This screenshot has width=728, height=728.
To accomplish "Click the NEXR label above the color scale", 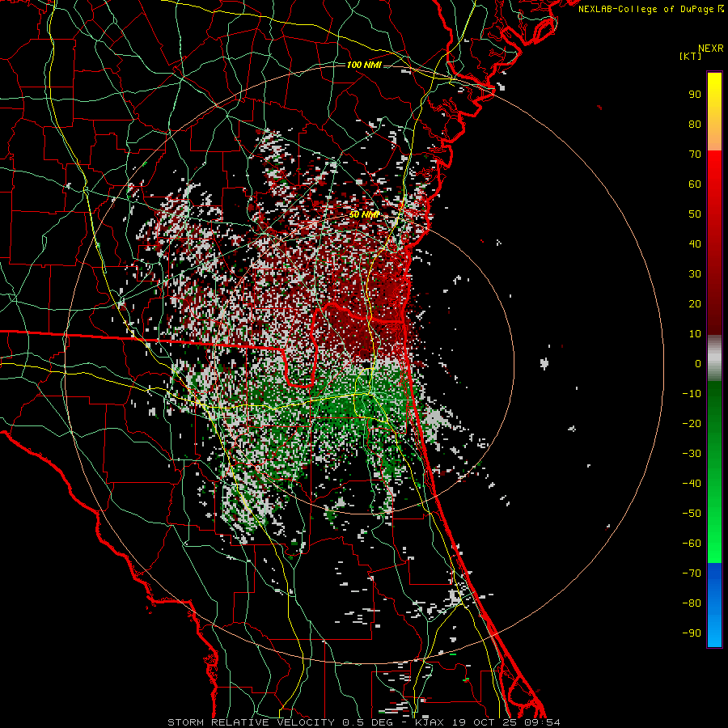I will pyautogui.click(x=710, y=49).
